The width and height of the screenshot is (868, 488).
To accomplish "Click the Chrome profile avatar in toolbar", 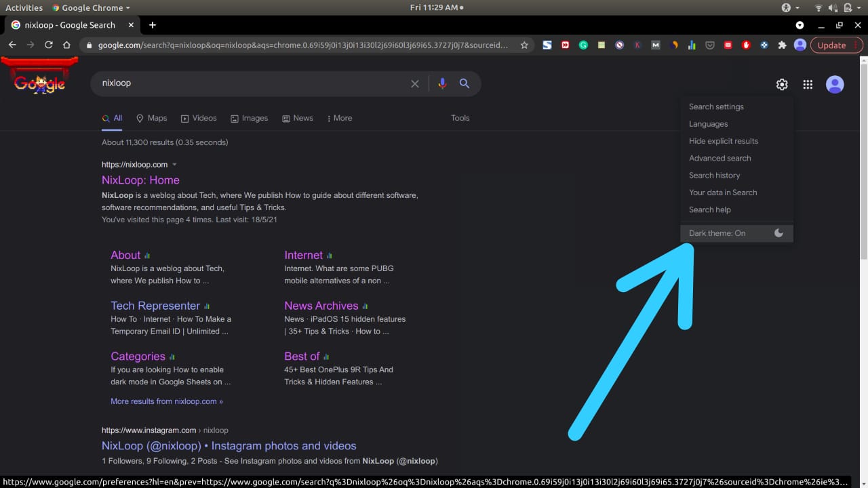I will pos(800,45).
